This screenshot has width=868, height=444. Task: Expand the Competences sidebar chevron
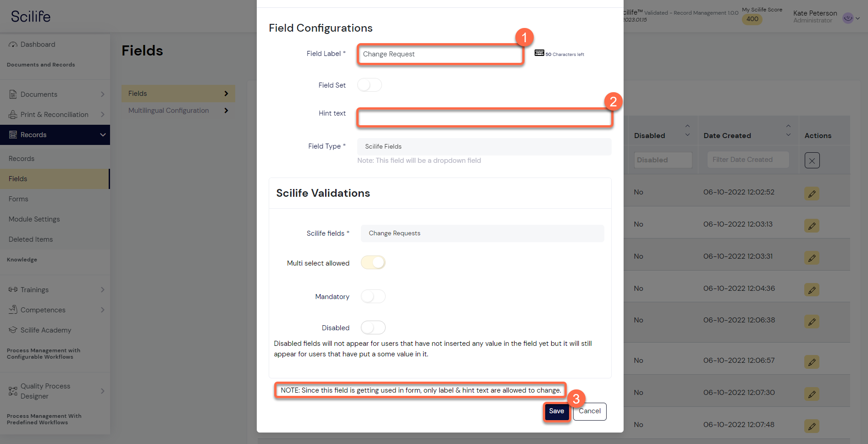point(103,310)
